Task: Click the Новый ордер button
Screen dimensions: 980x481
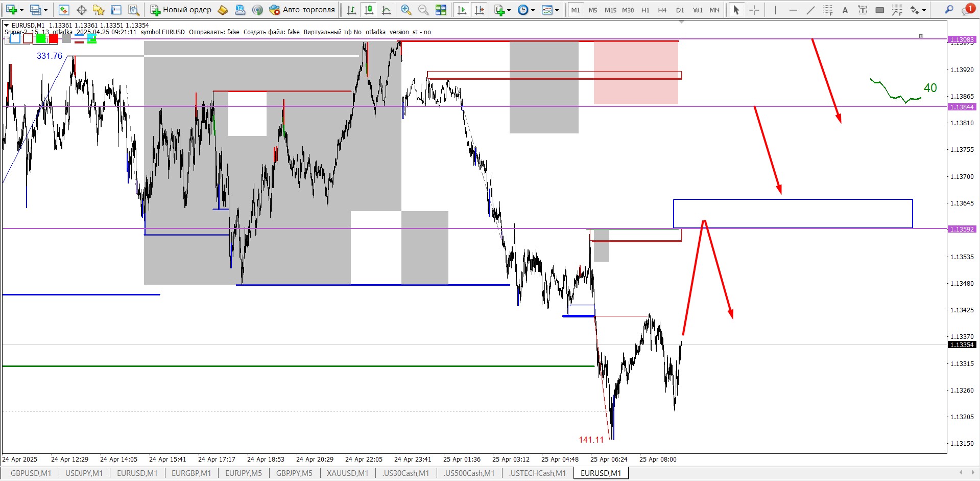Action: point(181,10)
